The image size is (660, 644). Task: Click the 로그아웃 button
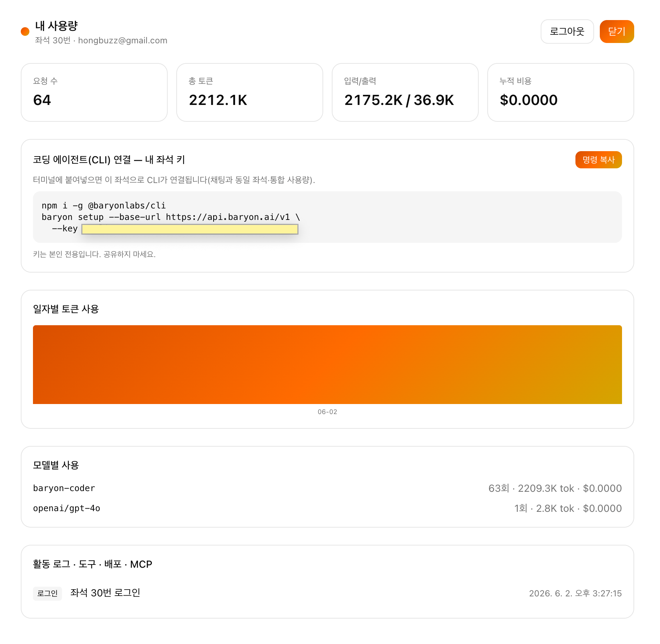pos(567,32)
